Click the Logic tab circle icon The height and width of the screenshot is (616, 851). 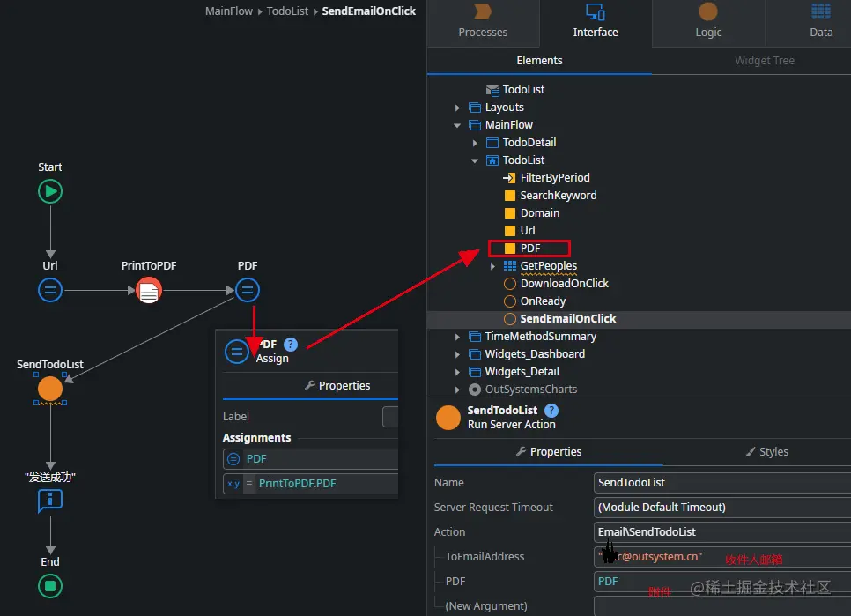pyautogui.click(x=708, y=11)
